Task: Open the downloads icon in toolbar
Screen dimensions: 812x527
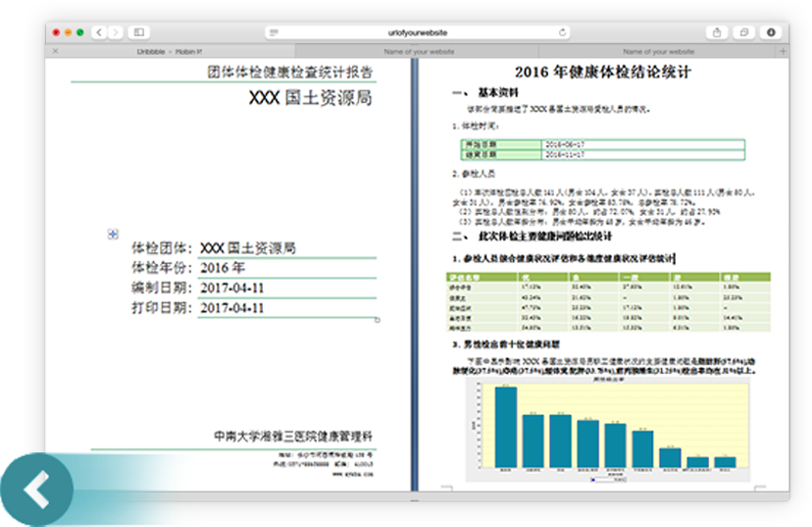Action: [771, 32]
